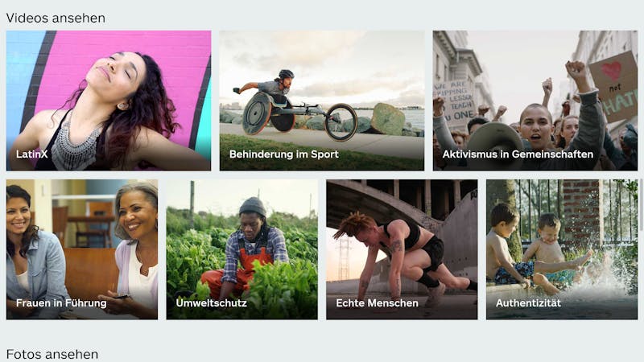644x362 pixels.
Task: Open the LatinX video collection thumbnail
Action: tap(109, 101)
